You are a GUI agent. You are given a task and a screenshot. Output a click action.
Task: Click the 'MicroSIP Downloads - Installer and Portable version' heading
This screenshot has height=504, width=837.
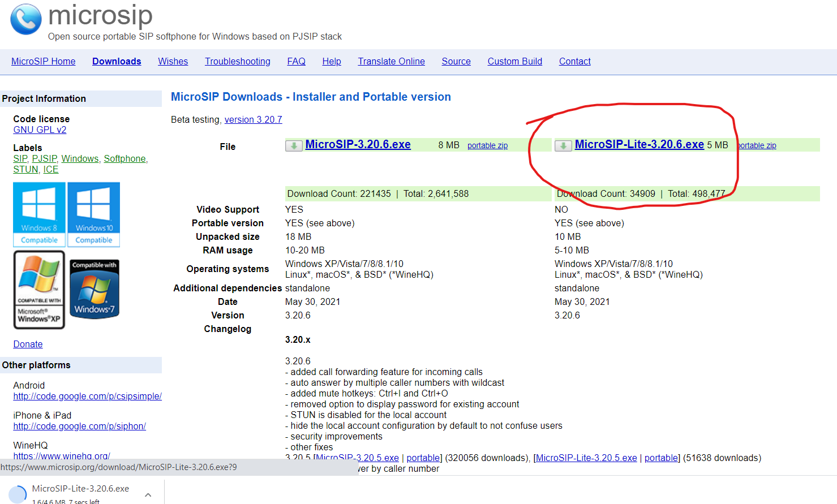pyautogui.click(x=311, y=97)
